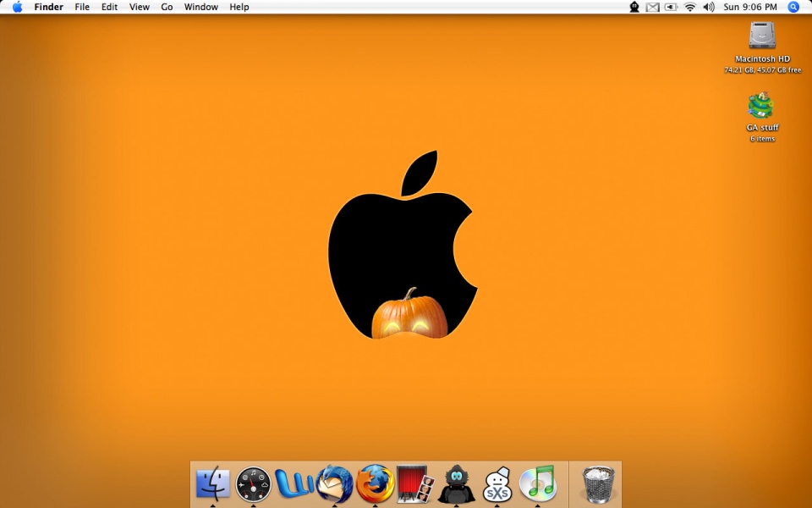Open the View menu
This screenshot has width=812, height=508.
(x=140, y=7)
